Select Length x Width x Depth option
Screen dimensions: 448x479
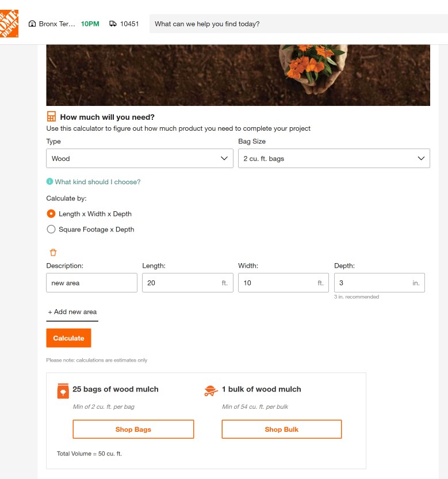51,214
